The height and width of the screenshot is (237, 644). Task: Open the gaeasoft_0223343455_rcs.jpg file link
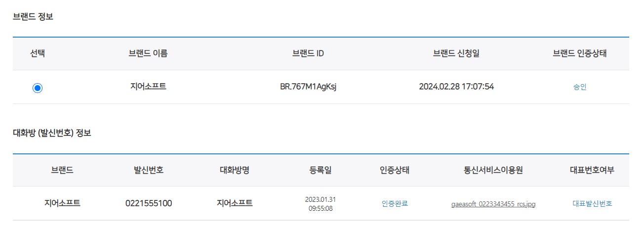pos(493,204)
